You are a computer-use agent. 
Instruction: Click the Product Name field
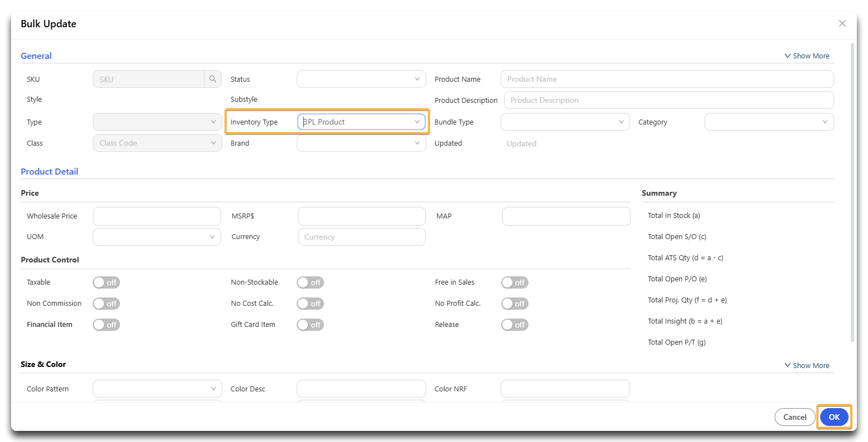click(667, 79)
